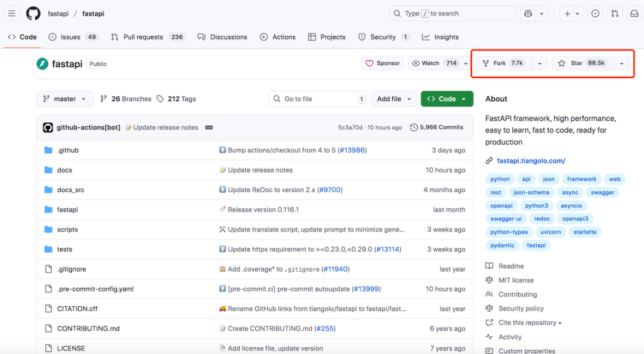This screenshot has width=644, height=354.
Task: Open the Security policy link
Action: pyautogui.click(x=521, y=309)
